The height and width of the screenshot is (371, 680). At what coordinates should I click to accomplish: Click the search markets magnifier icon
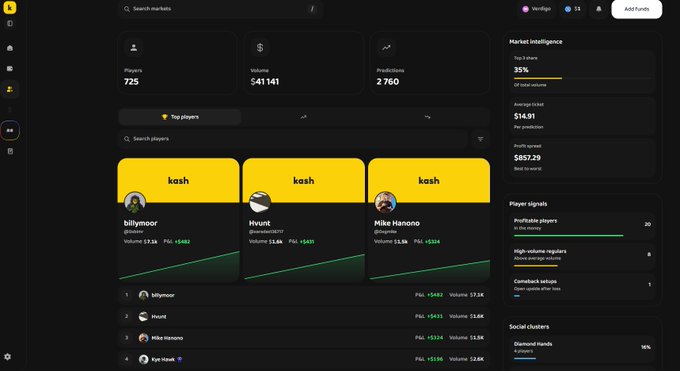(127, 9)
